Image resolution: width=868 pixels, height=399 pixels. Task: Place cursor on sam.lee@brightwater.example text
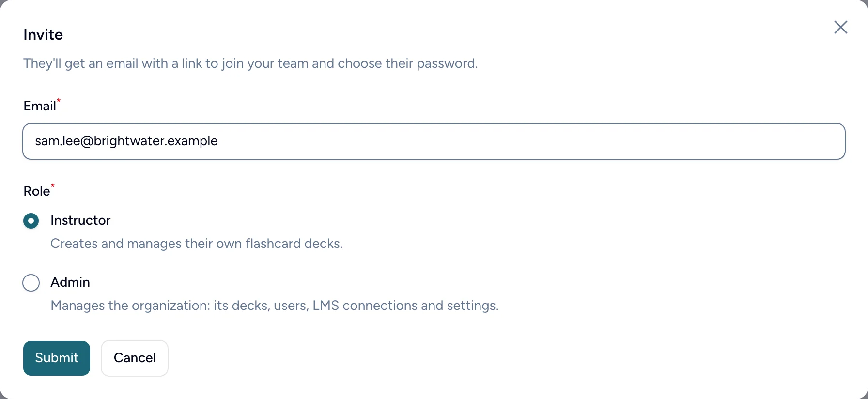pyautogui.click(x=126, y=141)
